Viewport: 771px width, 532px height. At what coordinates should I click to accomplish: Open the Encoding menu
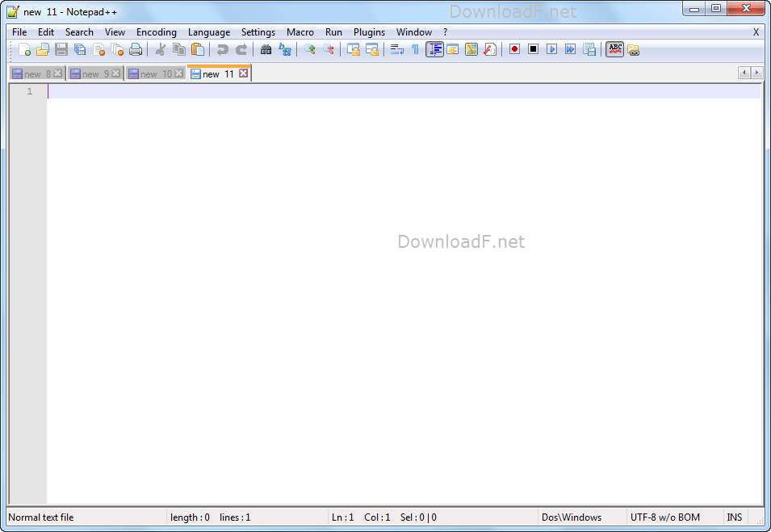coord(157,32)
